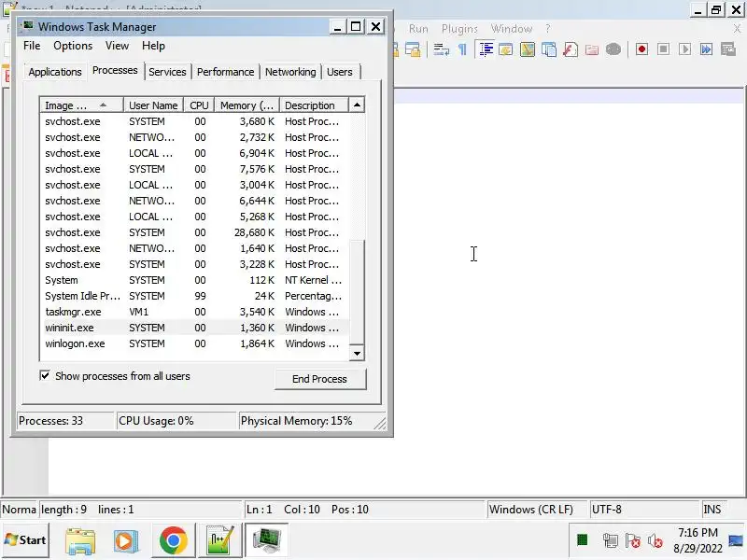Open the Notepad++ Run menu
Viewport: 747px width, 560px height.
click(418, 29)
